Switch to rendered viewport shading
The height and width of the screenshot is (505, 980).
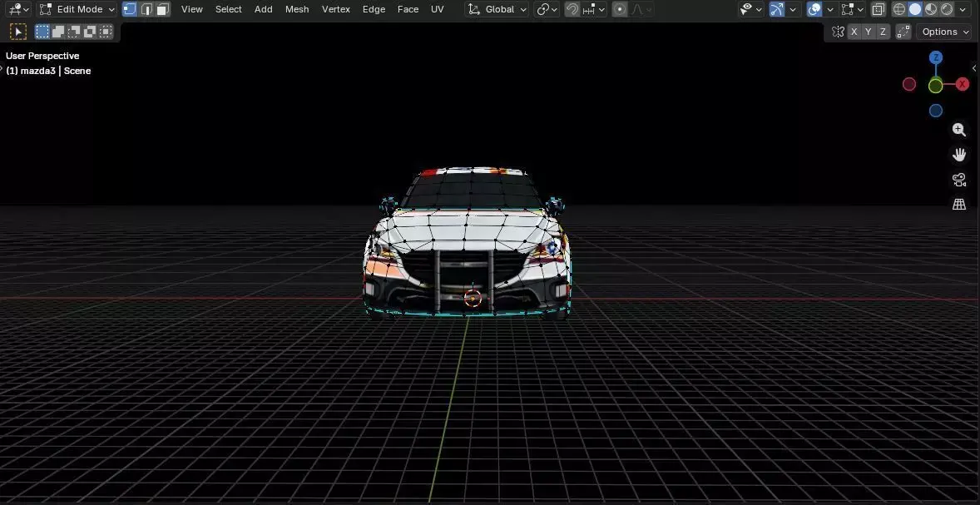coord(947,9)
